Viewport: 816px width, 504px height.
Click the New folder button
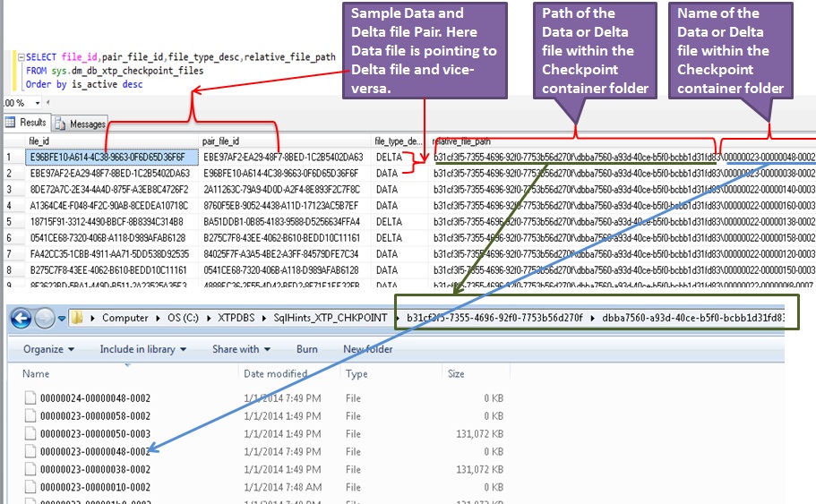pyautogui.click(x=367, y=349)
